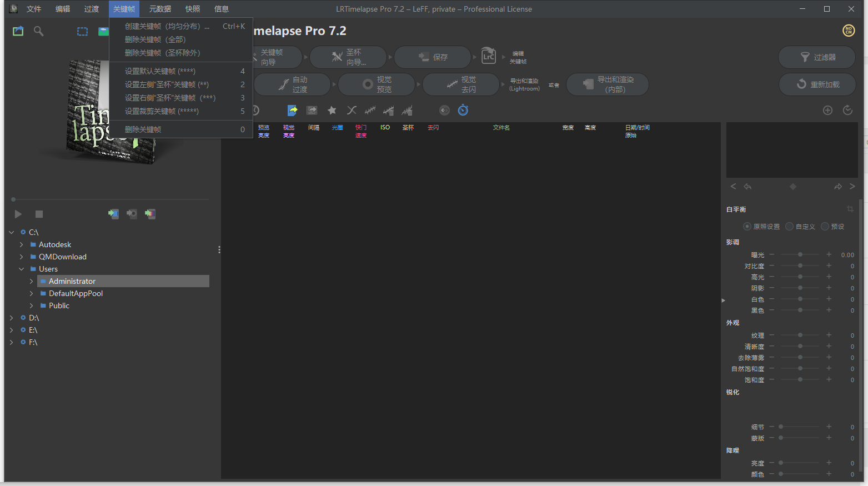Image resolution: width=868 pixels, height=486 pixels.
Task: Select the Administrator tree row
Action: coord(123,281)
